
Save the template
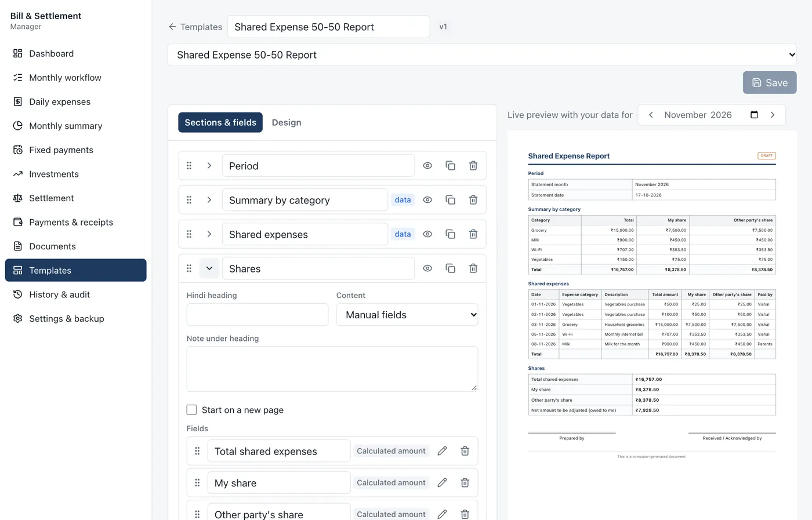click(x=770, y=83)
